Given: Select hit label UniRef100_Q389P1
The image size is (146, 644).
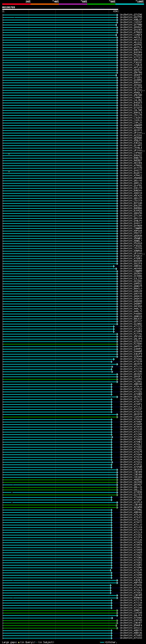Looking at the screenshot, I should point(131,349).
